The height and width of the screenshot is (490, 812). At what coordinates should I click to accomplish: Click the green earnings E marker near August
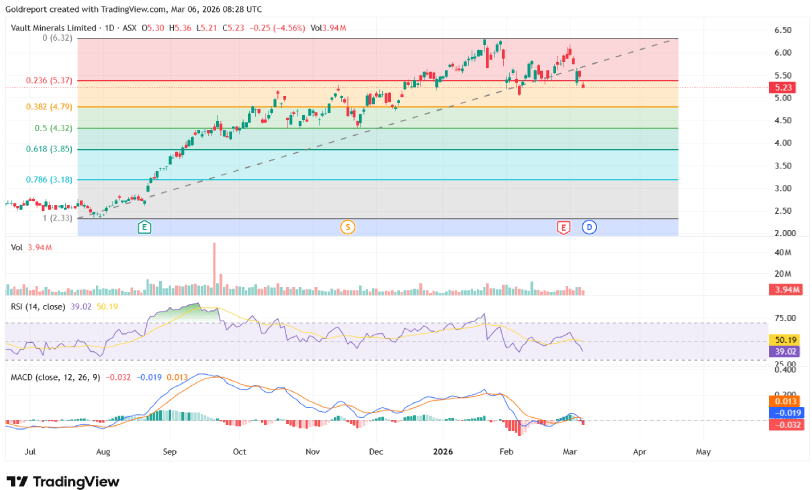click(x=145, y=228)
